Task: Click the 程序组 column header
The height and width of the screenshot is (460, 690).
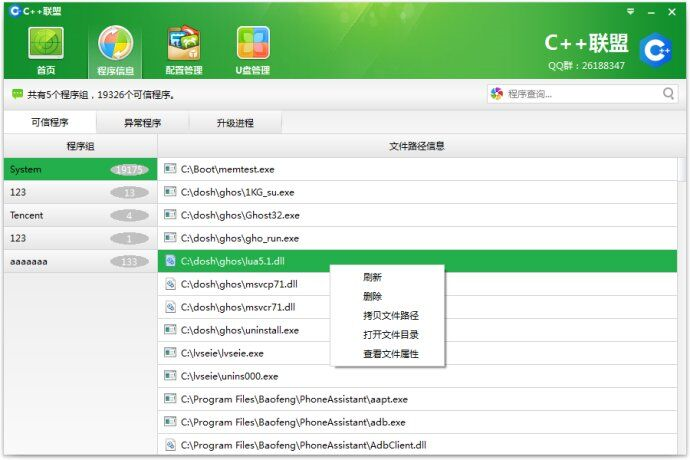Action: (81, 146)
